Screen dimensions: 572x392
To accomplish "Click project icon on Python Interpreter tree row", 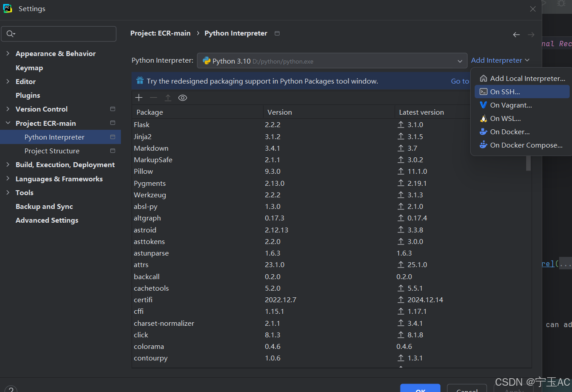I will click(112, 137).
